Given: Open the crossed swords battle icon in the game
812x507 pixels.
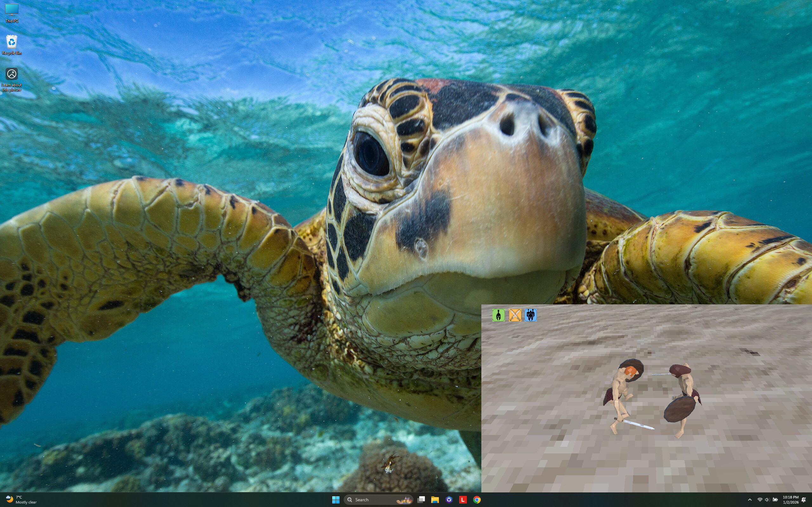Looking at the screenshot, I should tap(516, 315).
